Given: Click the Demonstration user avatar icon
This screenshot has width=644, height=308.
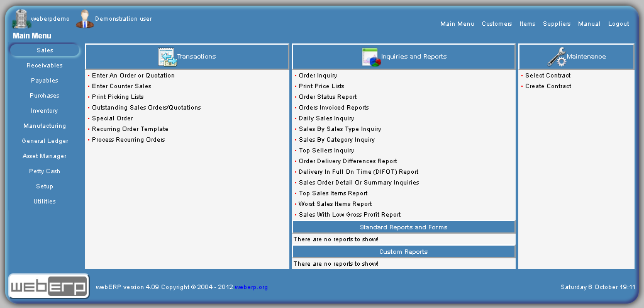Looking at the screenshot, I should coord(84,20).
